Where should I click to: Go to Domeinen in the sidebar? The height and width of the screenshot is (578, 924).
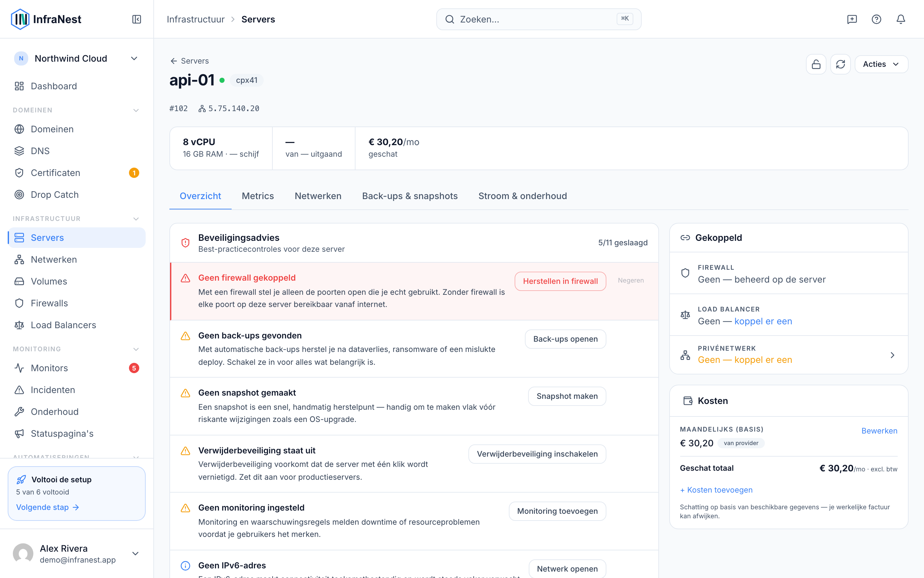click(x=77, y=129)
